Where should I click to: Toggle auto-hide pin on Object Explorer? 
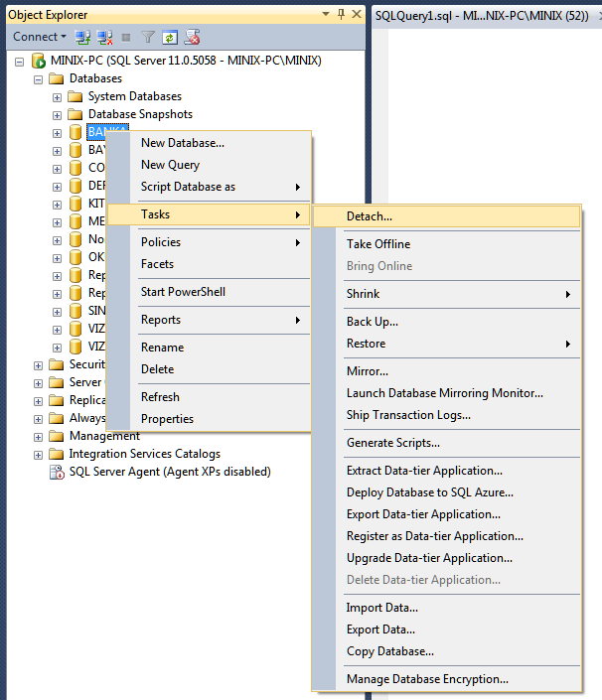tap(342, 14)
